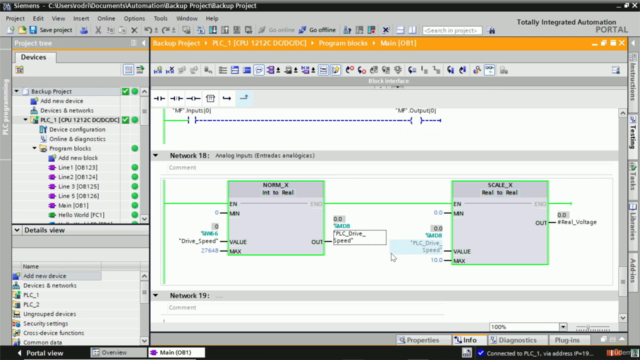Image resolution: width=640 pixels, height=360 pixels.
Task: Click the Upload from device icon
Action: [x=225, y=30]
